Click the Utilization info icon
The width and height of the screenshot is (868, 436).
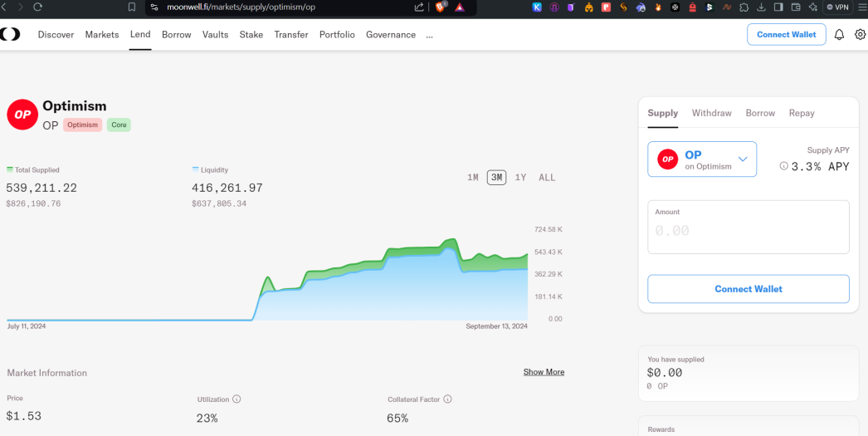(237, 399)
